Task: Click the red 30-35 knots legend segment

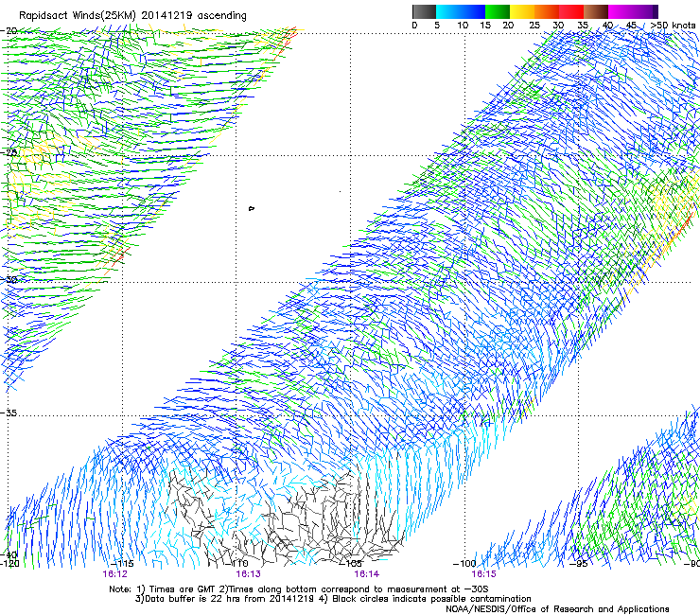Action: (571, 11)
